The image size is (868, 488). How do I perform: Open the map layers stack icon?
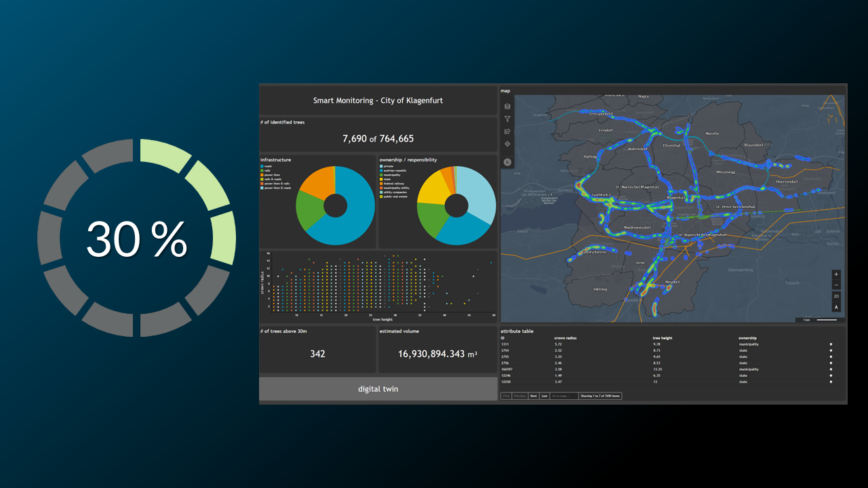click(507, 106)
